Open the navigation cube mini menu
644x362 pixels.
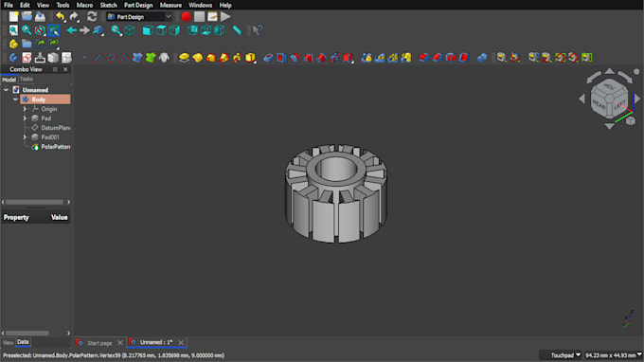pyautogui.click(x=631, y=120)
